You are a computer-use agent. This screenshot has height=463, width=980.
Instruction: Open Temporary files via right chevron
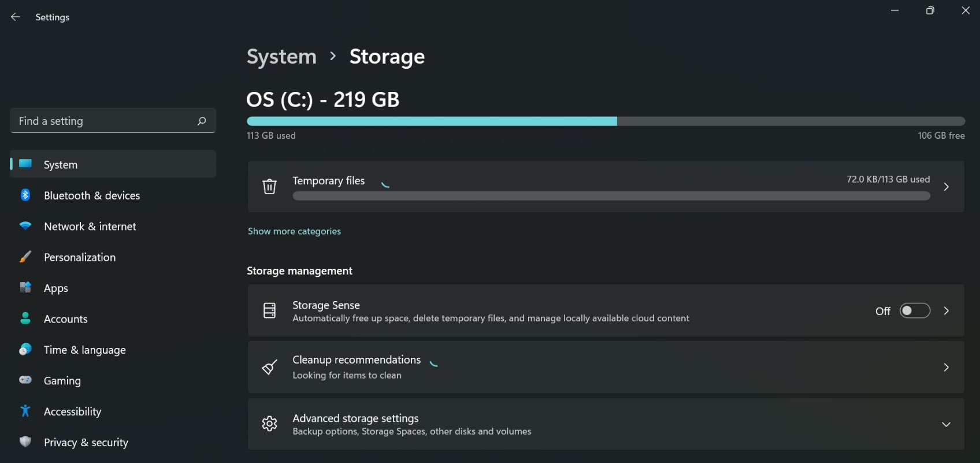(946, 187)
